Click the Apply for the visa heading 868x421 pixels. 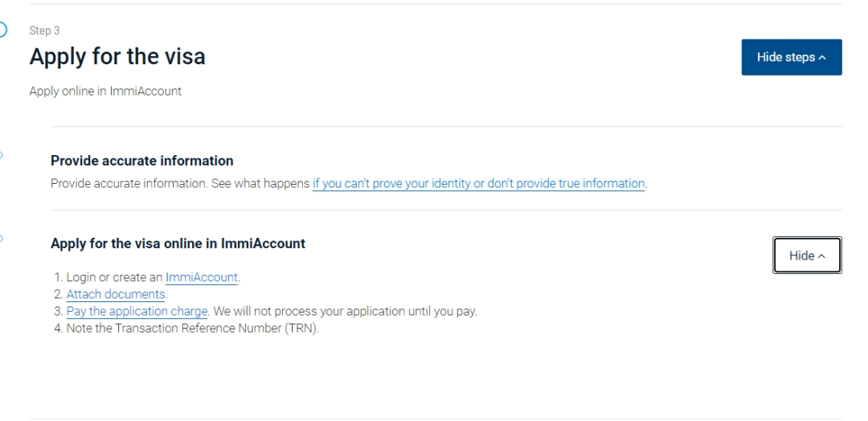(117, 56)
